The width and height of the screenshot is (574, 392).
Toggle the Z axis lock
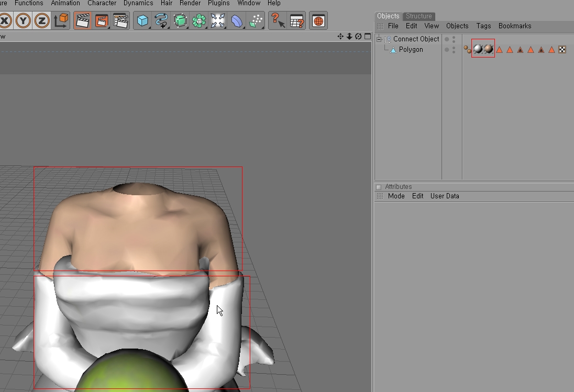click(42, 21)
